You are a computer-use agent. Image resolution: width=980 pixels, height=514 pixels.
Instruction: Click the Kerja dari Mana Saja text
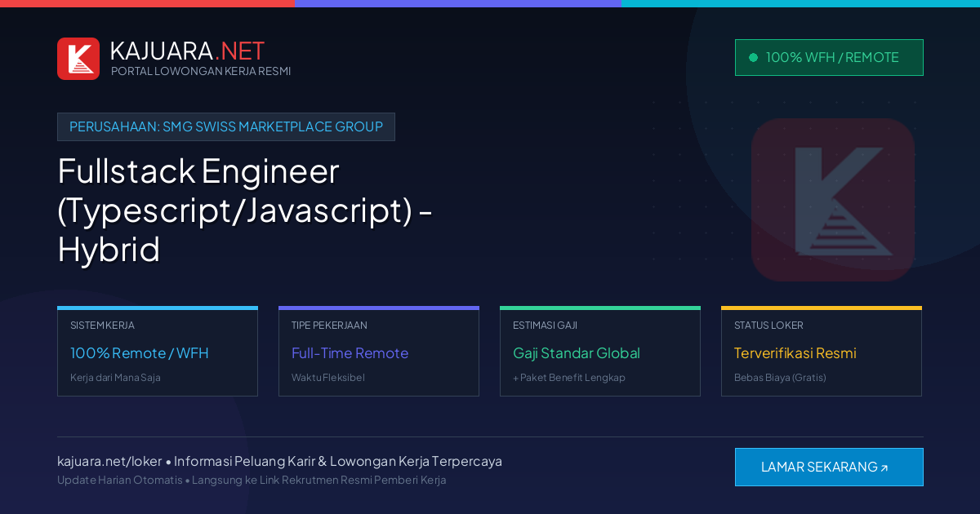pos(115,378)
